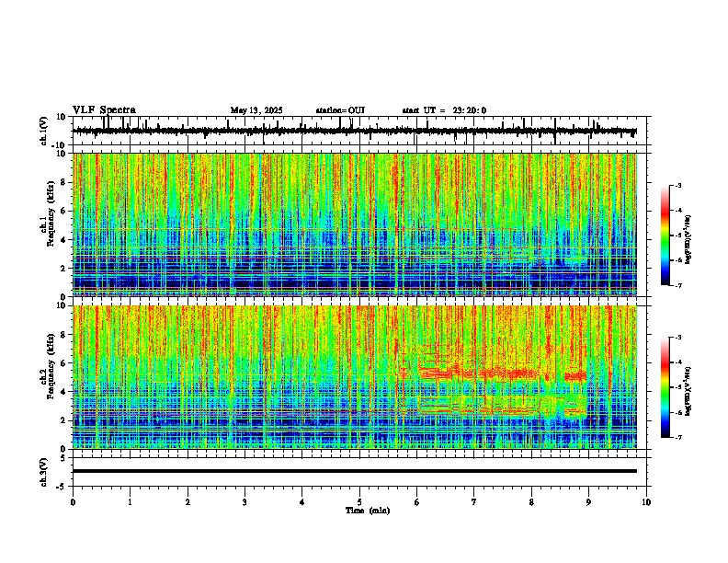The image size is (728, 563).
Task: Click the "5" tick on the time axis
Action: (x=359, y=502)
